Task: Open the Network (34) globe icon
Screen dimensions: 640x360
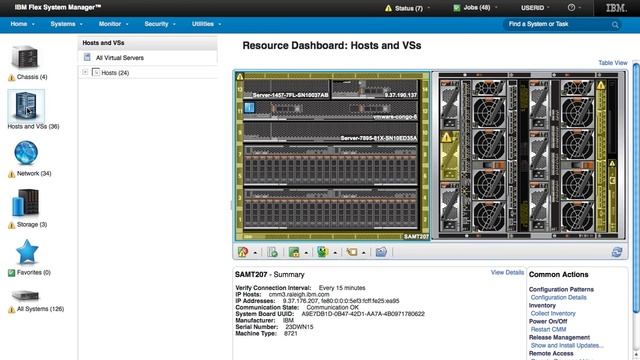Action: pos(26,153)
